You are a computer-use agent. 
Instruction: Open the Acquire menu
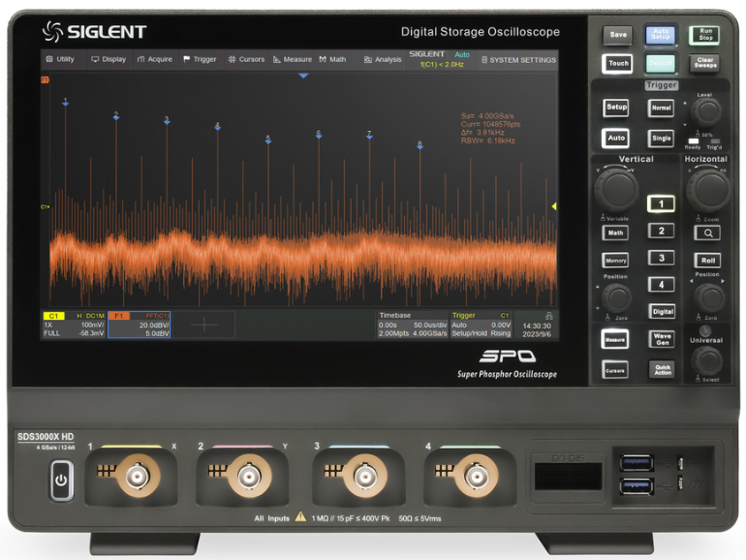tap(155, 59)
